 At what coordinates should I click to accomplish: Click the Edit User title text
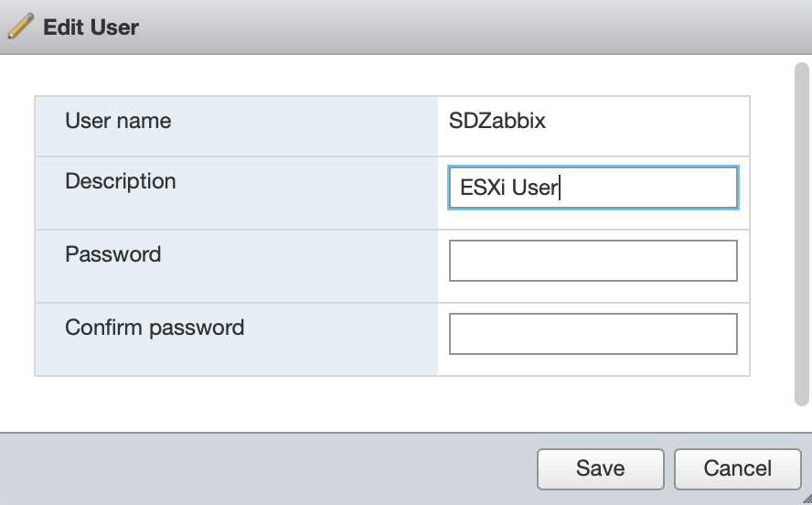(x=91, y=27)
